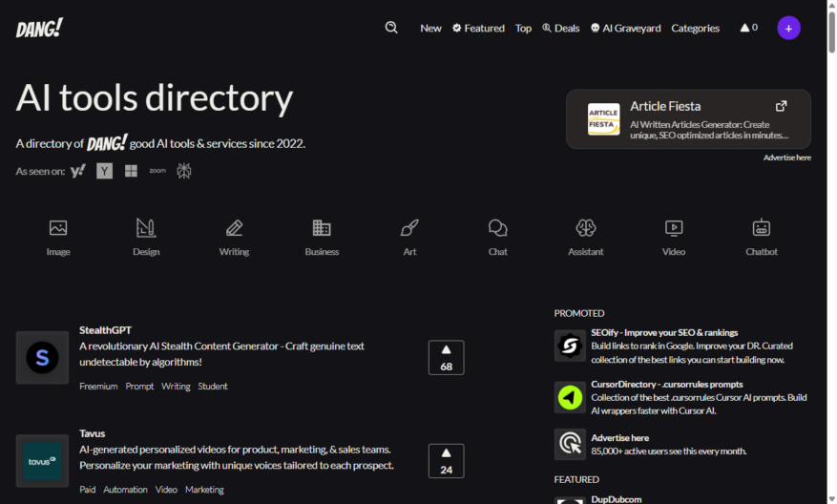Click the Zoom logo in As seen on

[157, 171]
